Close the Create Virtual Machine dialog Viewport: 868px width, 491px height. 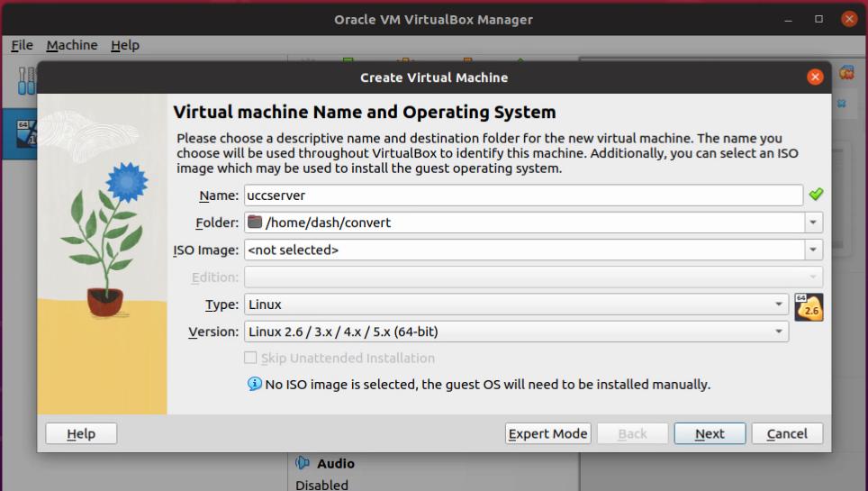815,77
